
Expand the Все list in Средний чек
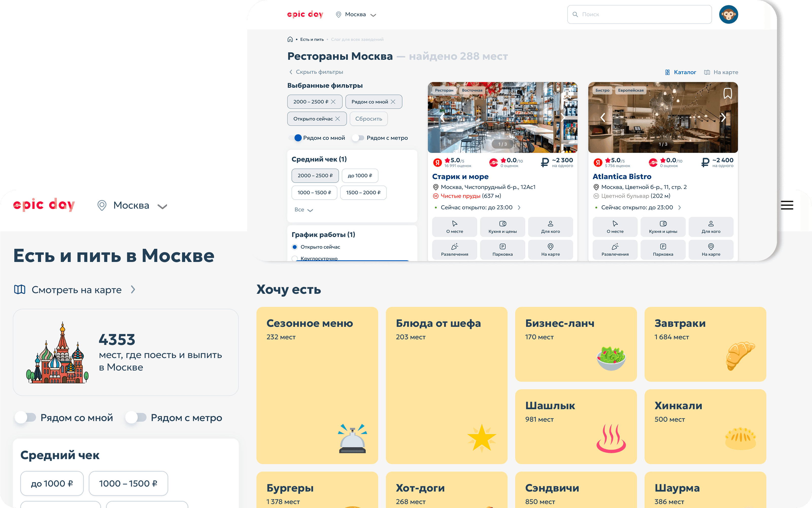coord(303,210)
